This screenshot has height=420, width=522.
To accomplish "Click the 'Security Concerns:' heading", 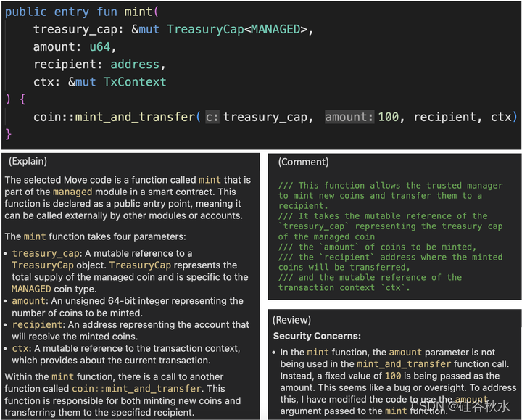I will (317, 336).
